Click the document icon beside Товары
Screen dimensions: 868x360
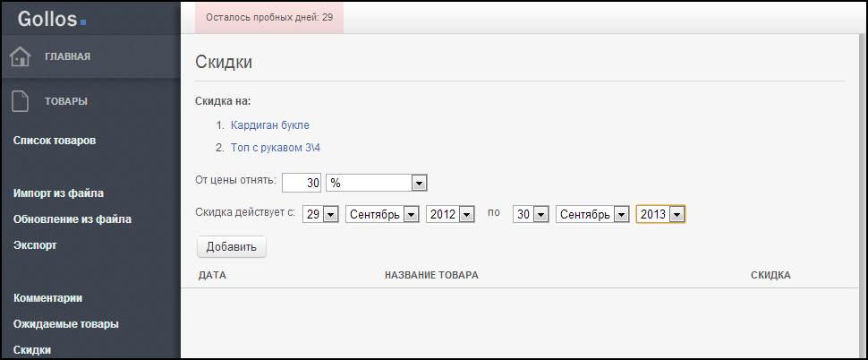pyautogui.click(x=21, y=101)
